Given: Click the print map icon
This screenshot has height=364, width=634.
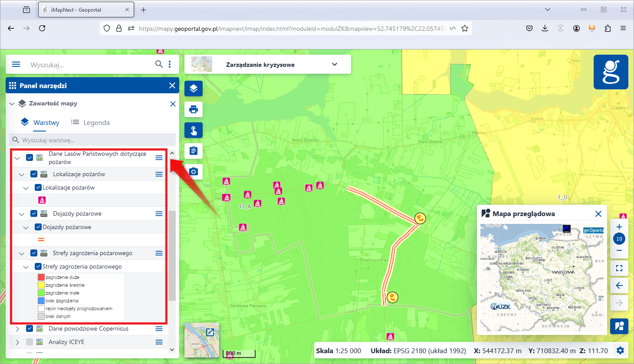Looking at the screenshot, I should 194,109.
